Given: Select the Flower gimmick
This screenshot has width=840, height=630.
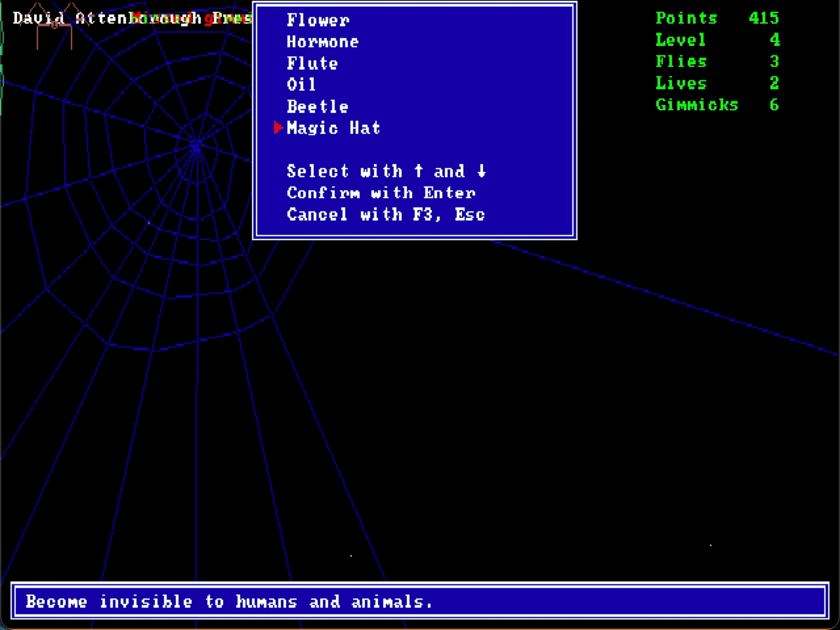Looking at the screenshot, I should pos(318,20).
